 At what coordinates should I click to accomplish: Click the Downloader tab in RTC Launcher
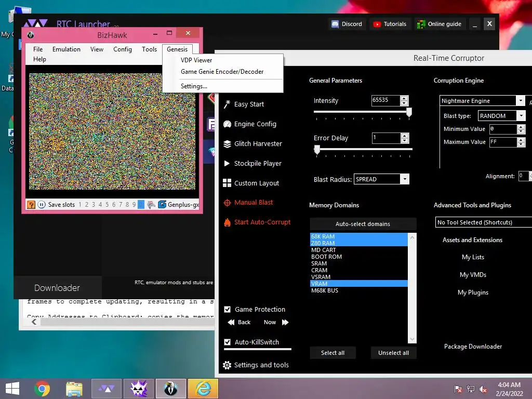coord(57,288)
